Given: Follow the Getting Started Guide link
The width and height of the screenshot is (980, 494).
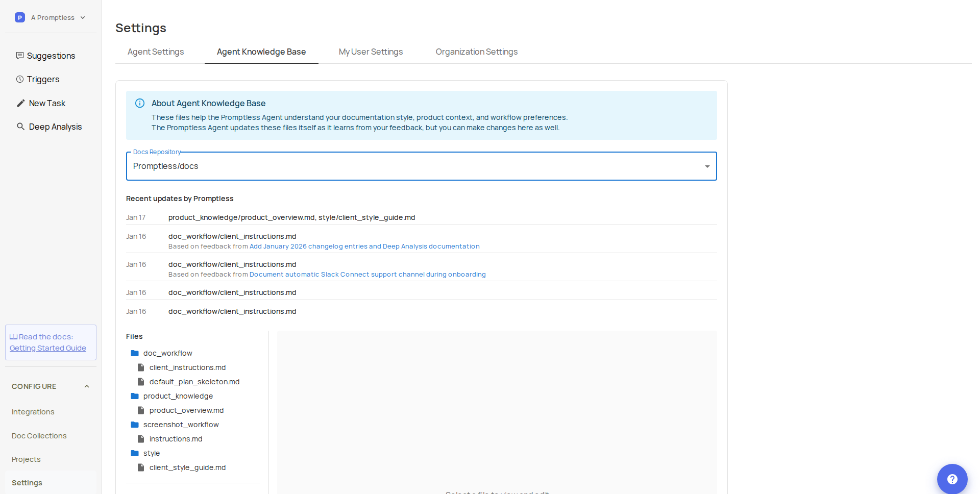Looking at the screenshot, I should click(x=47, y=348).
